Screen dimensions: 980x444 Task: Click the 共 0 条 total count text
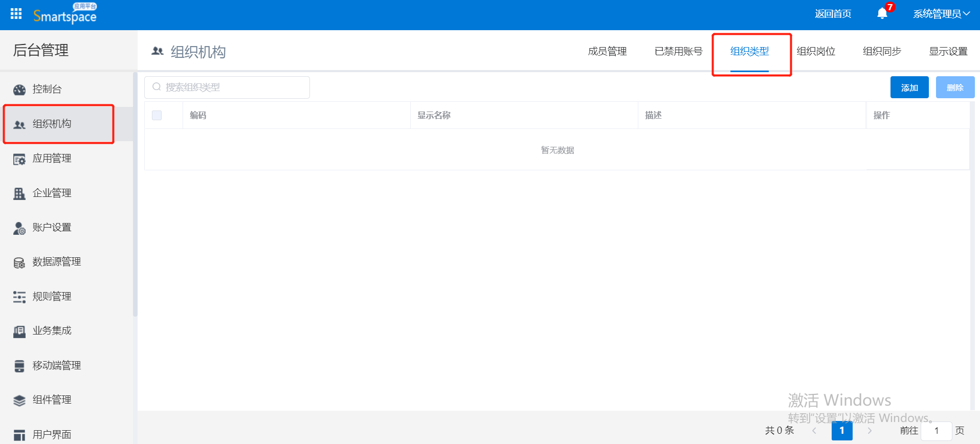pos(779,431)
